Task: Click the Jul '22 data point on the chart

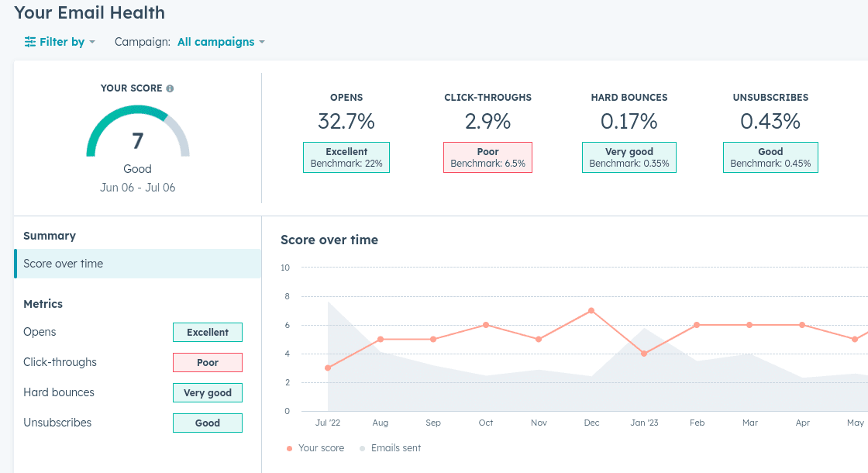Action: click(x=328, y=367)
